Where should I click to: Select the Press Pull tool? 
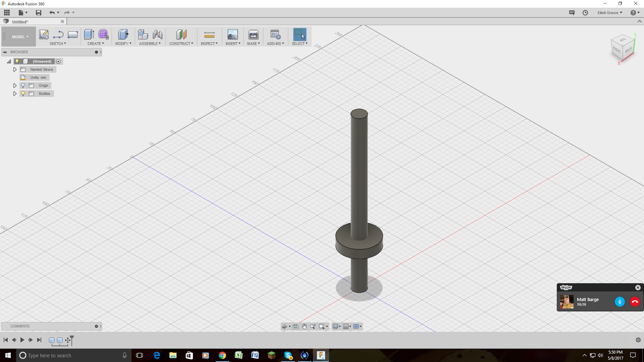tap(123, 35)
